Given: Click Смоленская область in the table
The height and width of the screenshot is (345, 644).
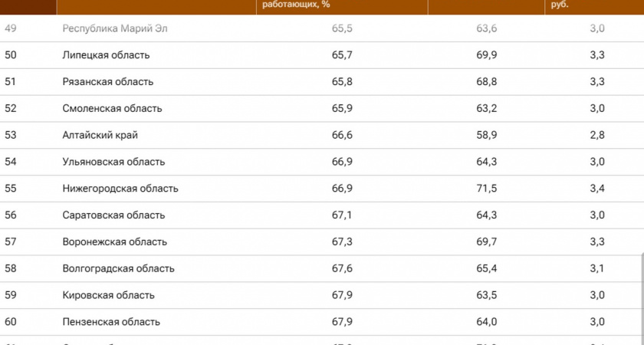Looking at the screenshot, I should click(x=112, y=109).
